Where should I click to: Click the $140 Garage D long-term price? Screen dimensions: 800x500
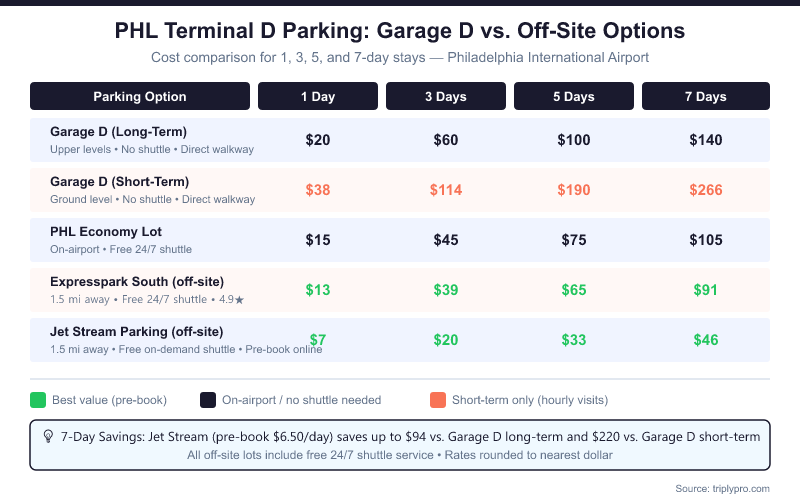706,140
